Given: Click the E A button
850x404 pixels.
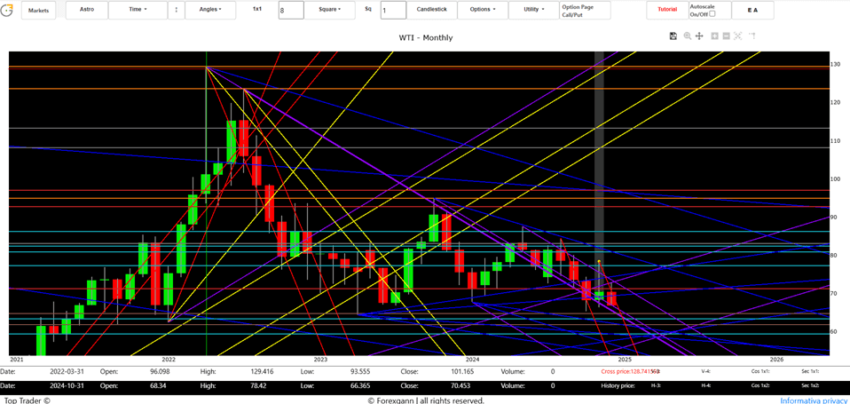Looking at the screenshot, I should tap(752, 10).
